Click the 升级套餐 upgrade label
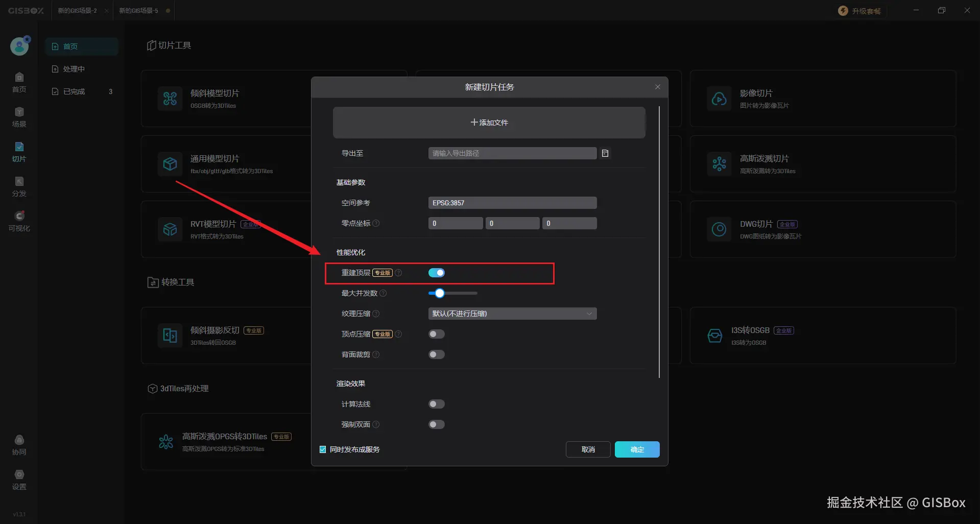This screenshot has height=524, width=980. click(866, 11)
